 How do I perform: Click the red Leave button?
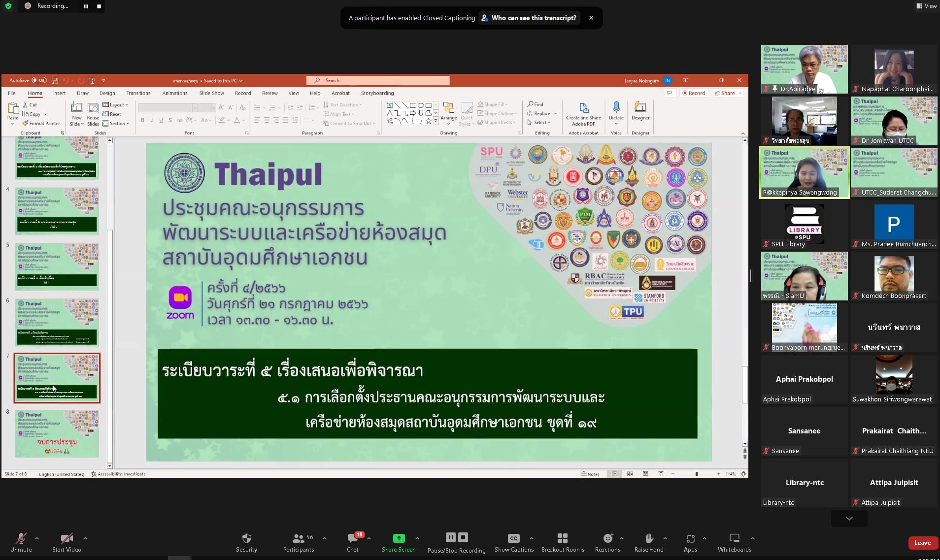pyautogui.click(x=922, y=543)
